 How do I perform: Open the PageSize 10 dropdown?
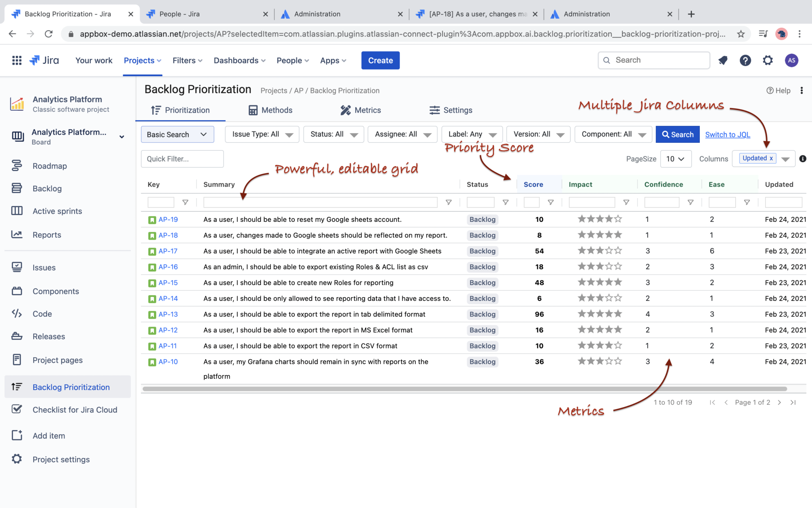(x=675, y=159)
